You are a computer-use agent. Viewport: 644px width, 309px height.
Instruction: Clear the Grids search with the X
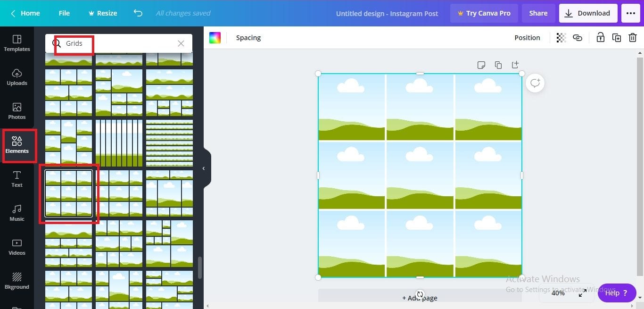pos(181,43)
